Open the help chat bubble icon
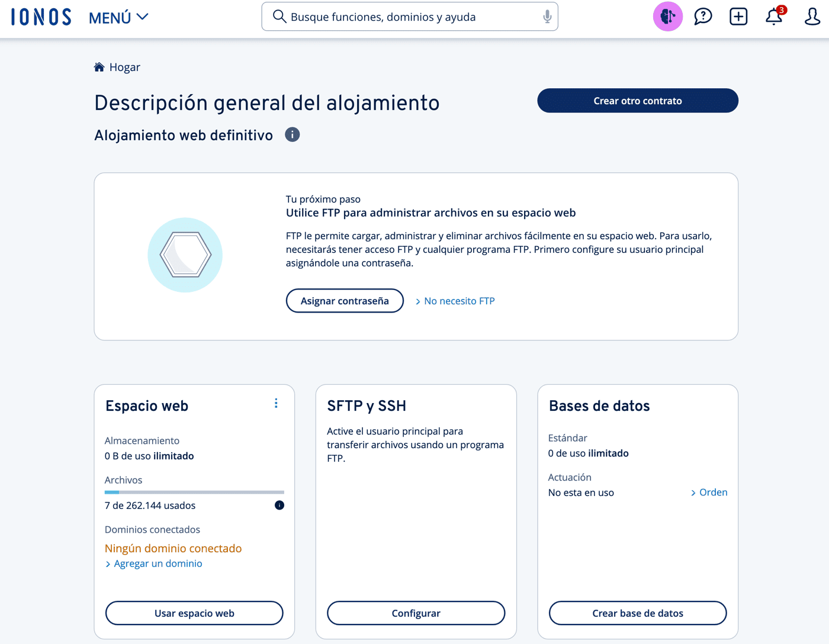The height and width of the screenshot is (644, 829). click(x=703, y=17)
